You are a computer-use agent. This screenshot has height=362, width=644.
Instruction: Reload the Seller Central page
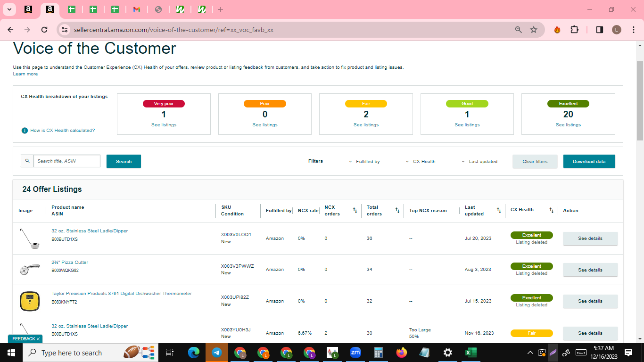tap(44, 30)
